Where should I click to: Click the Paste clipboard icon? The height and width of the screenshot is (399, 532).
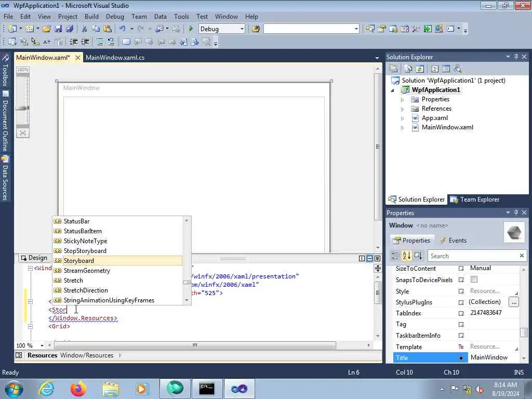(x=108, y=29)
